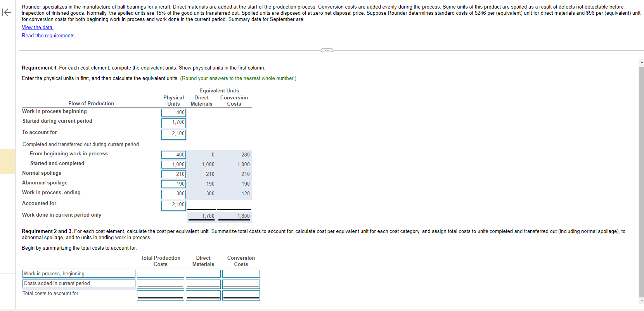Select Normal spoilage physical units field
Screen dimensions: 644x311
[x=173, y=174]
